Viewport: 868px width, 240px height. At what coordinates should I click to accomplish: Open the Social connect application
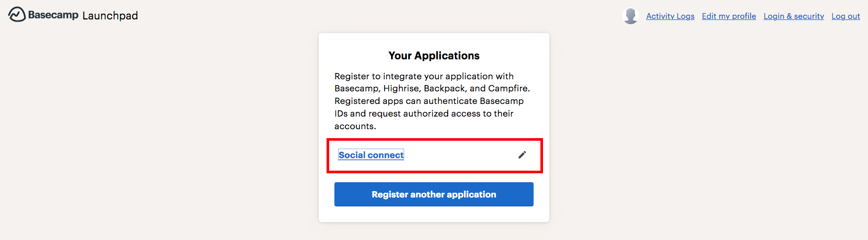coord(371,155)
